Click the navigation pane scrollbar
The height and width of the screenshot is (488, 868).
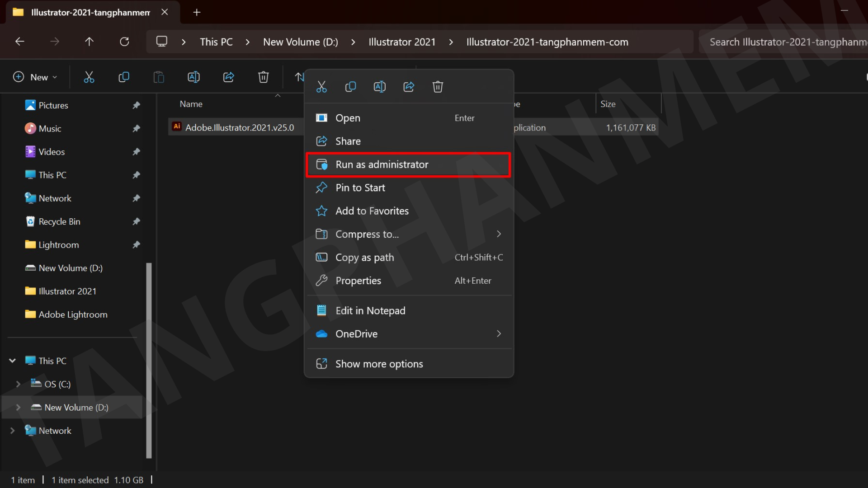149,361
